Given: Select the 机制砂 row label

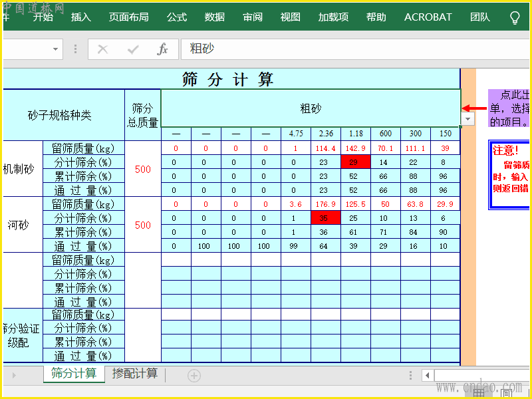Looking at the screenshot, I should click(23, 169).
